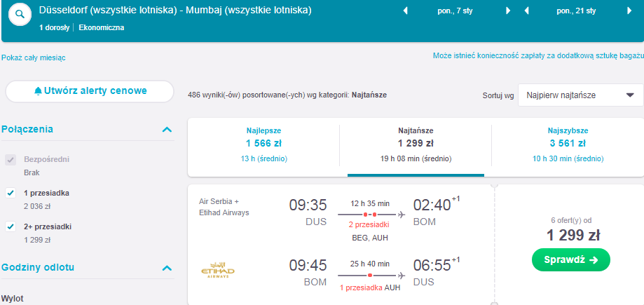644x305 pixels.
Task: Uncheck the 1 przesiadka checkbox
Action: coord(11,193)
